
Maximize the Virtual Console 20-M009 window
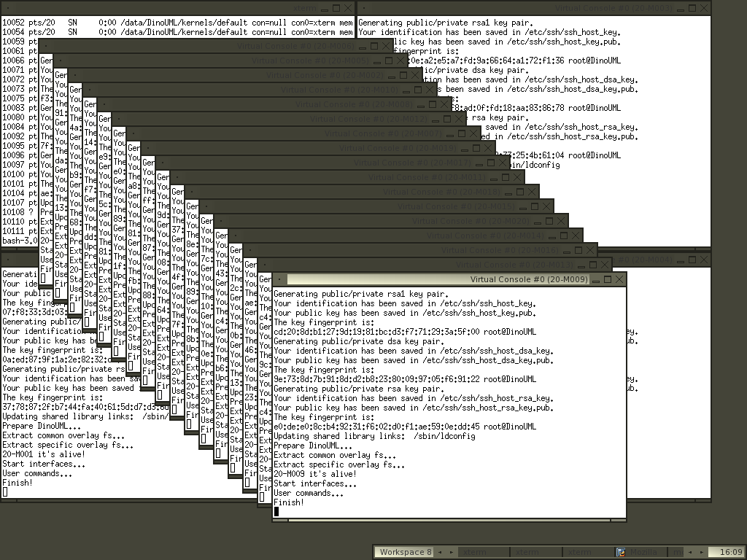[608, 279]
